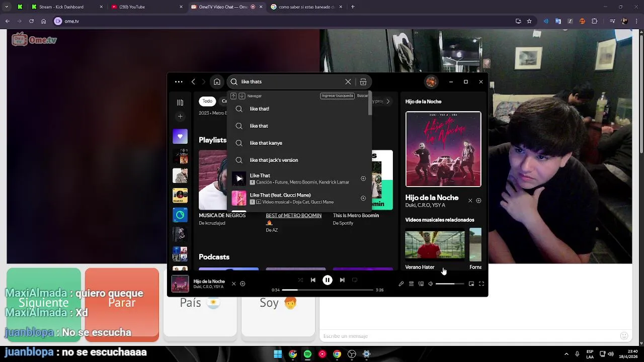Select the 'Todo' filter chip
Image resolution: width=644 pixels, height=362 pixels.
tap(207, 101)
